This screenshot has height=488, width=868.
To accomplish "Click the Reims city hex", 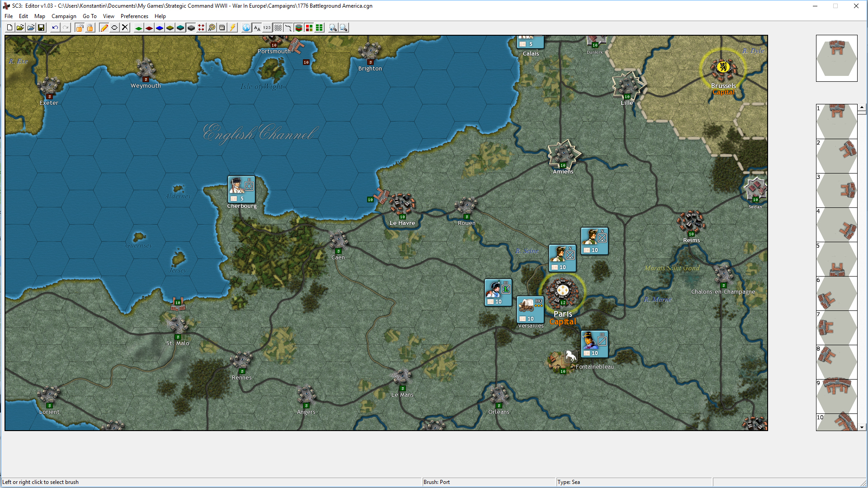I will coord(691,222).
